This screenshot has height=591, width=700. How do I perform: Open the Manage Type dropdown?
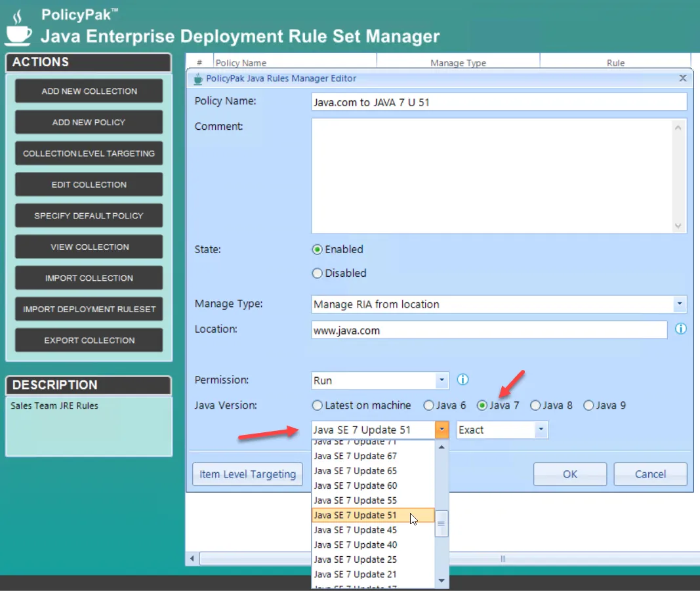click(x=680, y=304)
